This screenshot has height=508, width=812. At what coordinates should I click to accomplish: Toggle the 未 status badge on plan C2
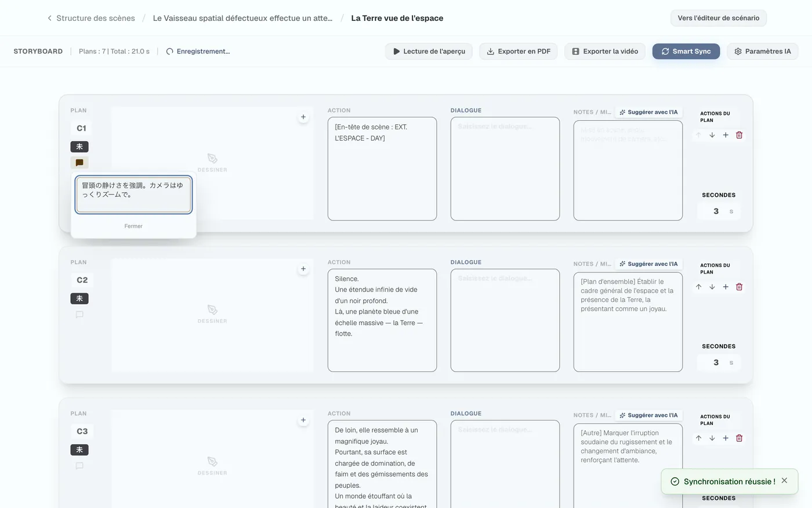pos(79,298)
